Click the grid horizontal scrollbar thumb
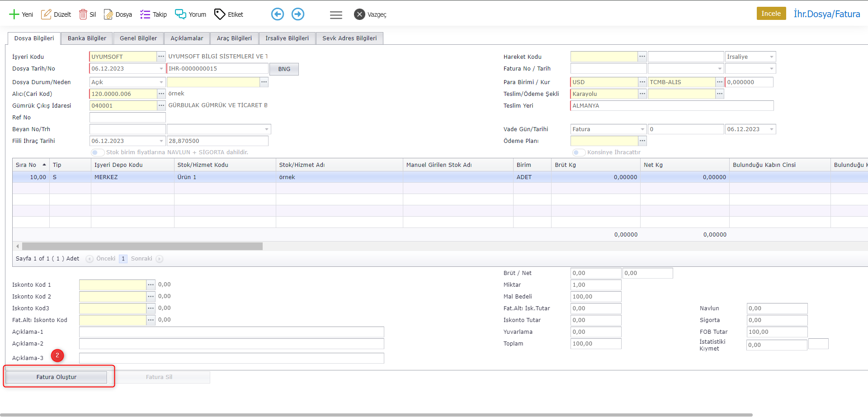 click(142, 246)
